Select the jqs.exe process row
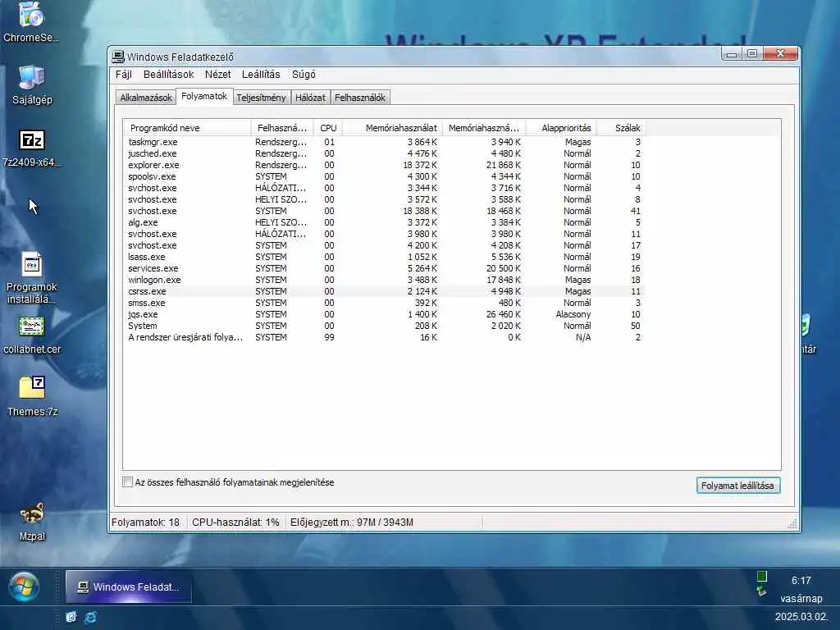This screenshot has height=630, width=840. click(x=384, y=314)
